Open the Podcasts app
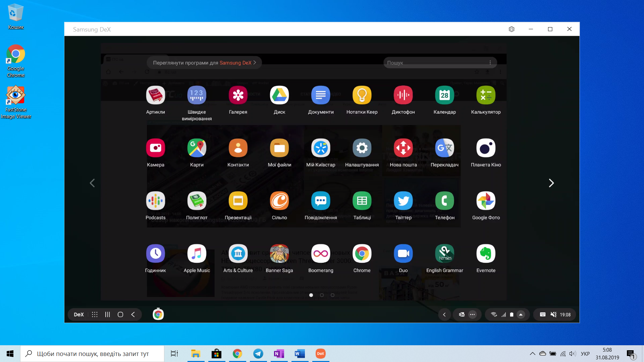Screen dimensions: 644x362 [x=155, y=201]
